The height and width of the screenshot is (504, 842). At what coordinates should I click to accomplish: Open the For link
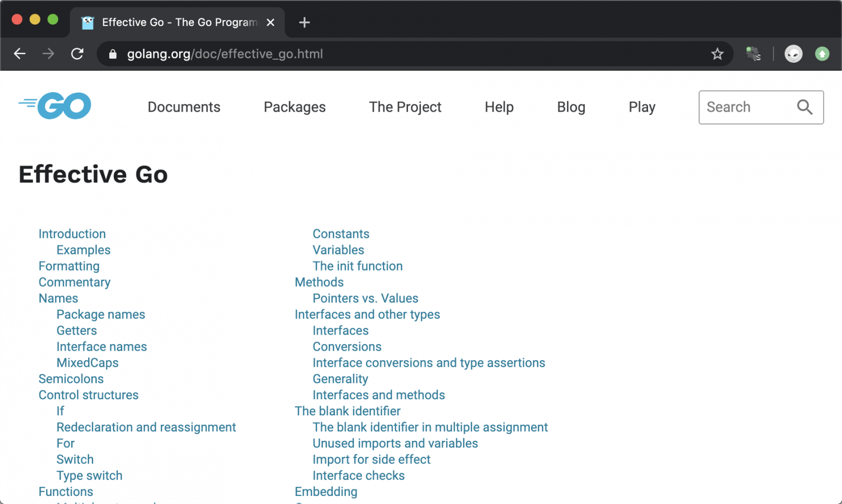coord(66,443)
